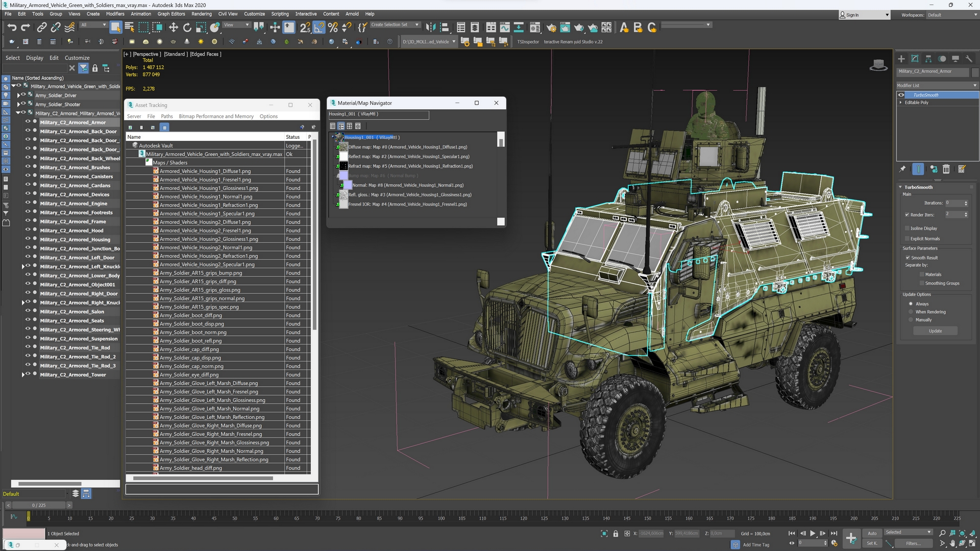
Task: Switch to the Hierarchy panel icon
Action: coord(928,59)
